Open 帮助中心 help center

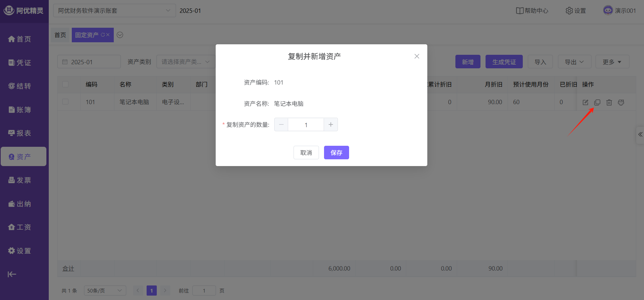[x=532, y=11]
